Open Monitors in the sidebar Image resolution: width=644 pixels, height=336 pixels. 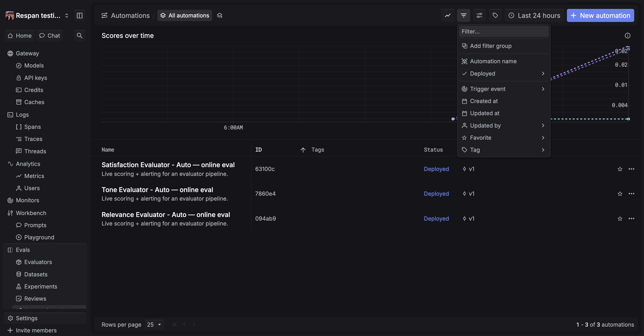pyautogui.click(x=27, y=200)
